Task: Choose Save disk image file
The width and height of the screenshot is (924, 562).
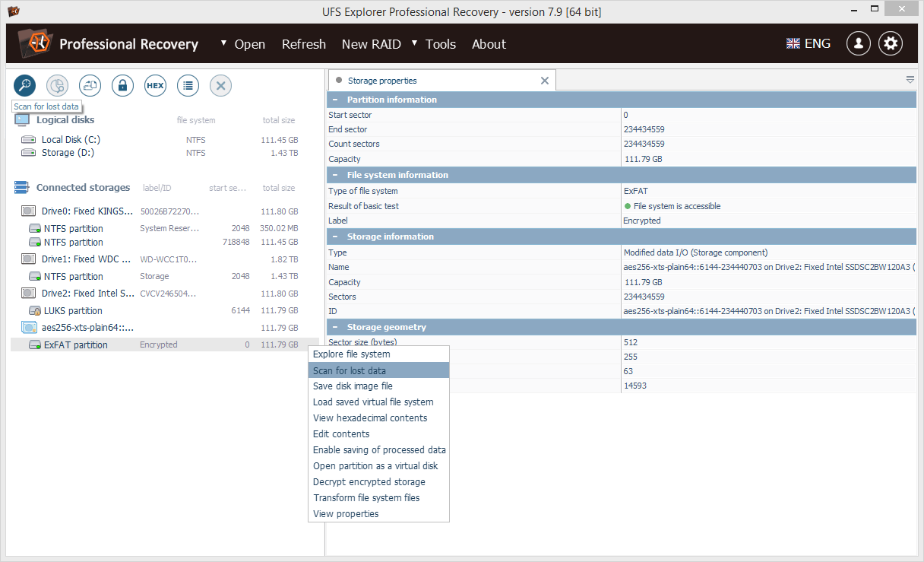Action: click(x=378, y=386)
